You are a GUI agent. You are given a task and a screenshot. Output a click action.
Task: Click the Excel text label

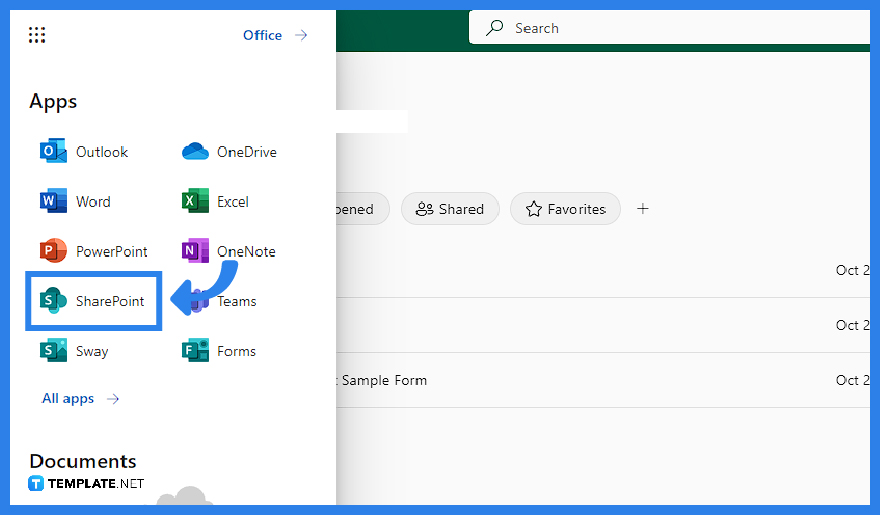pos(233,201)
